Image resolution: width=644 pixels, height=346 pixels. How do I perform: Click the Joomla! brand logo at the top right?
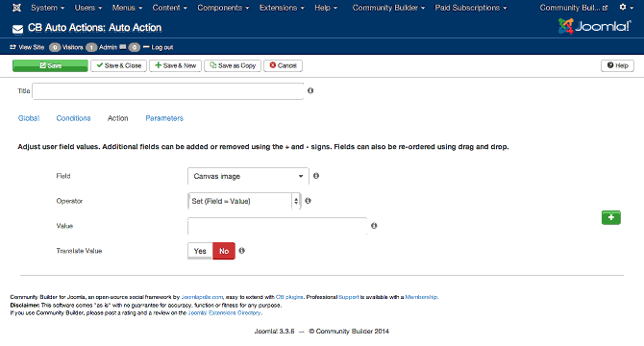(x=594, y=26)
